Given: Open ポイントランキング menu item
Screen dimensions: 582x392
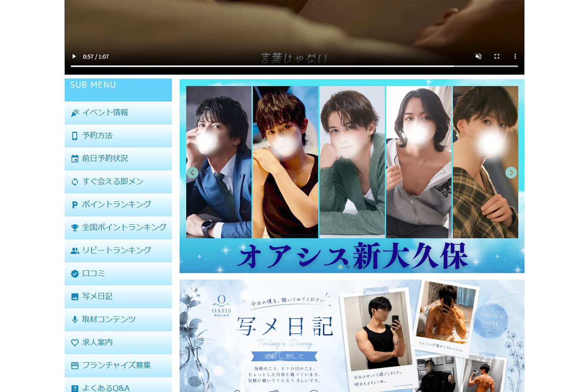Looking at the screenshot, I should pyautogui.click(x=118, y=205).
